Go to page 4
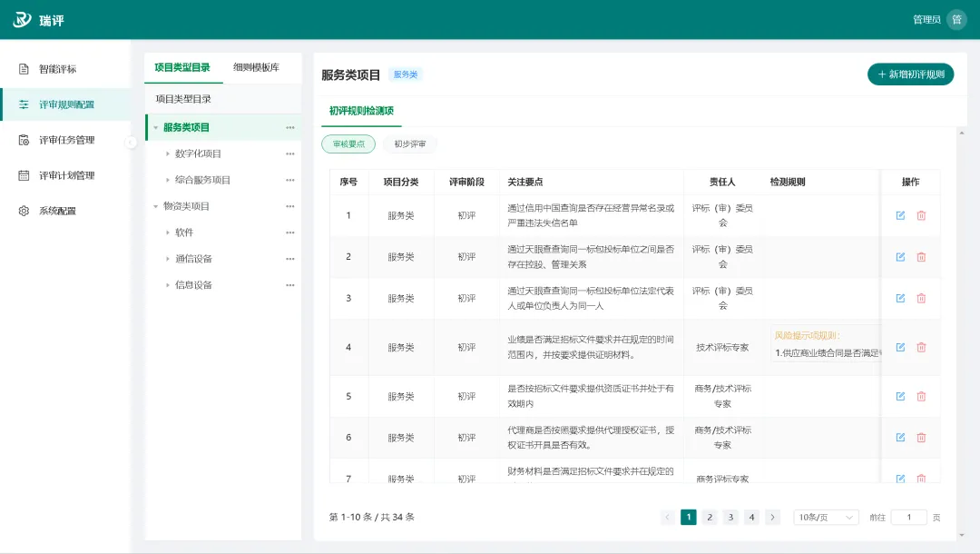Screen dimensions: 980x554 pyautogui.click(x=752, y=517)
